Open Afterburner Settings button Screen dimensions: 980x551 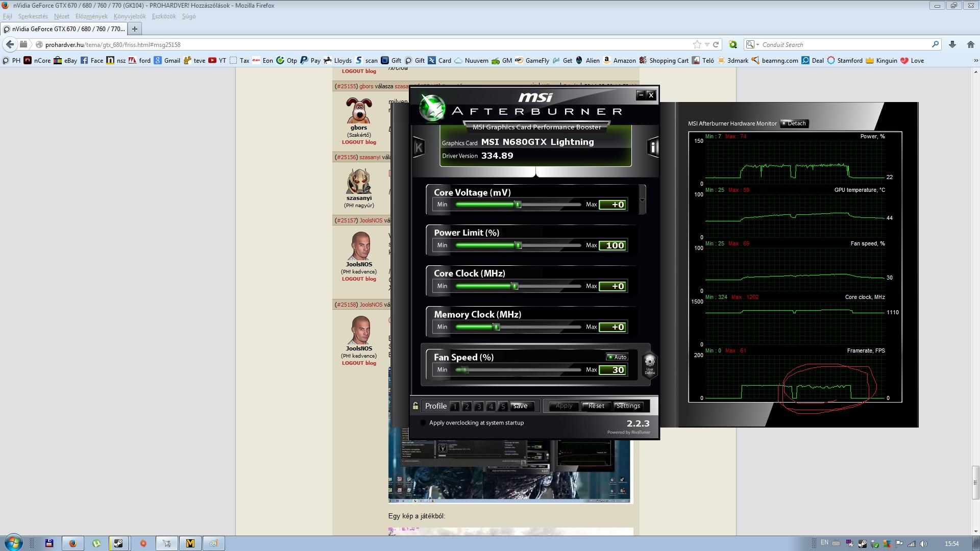628,406
